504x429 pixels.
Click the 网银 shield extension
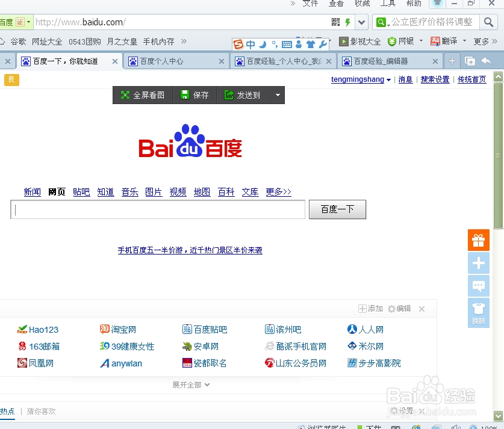point(400,42)
